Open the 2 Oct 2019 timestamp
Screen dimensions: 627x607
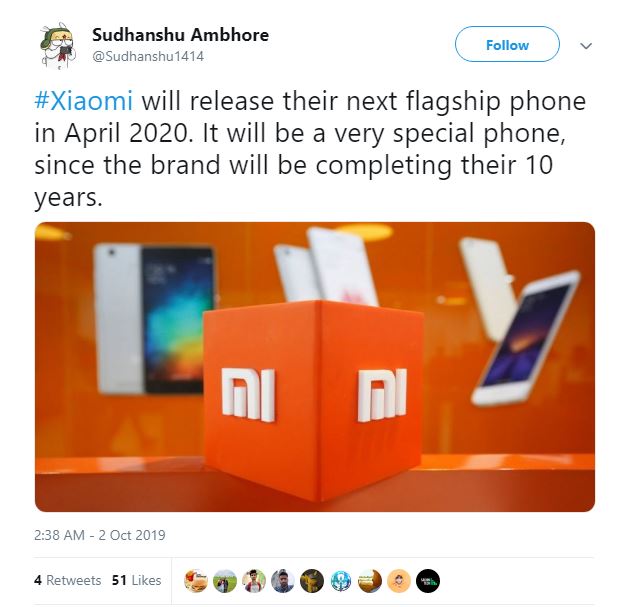click(x=100, y=535)
